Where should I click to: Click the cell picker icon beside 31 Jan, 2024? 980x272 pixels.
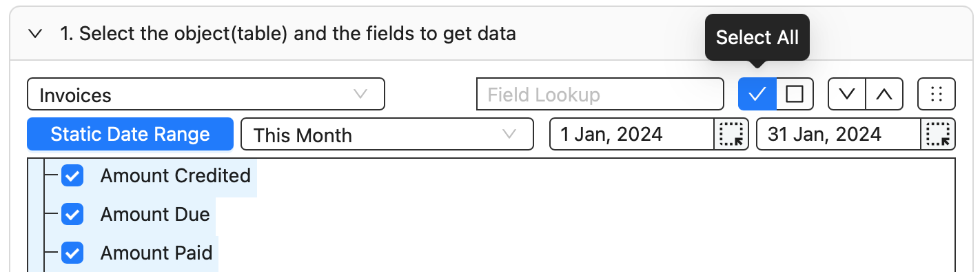coord(939,134)
